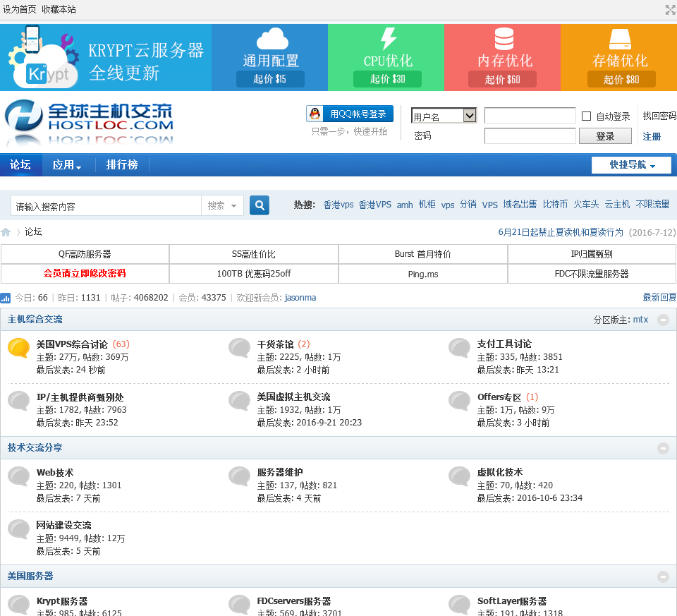Open the SoftLayer服务器 forum
This screenshot has width=677, height=616.
tap(512, 601)
